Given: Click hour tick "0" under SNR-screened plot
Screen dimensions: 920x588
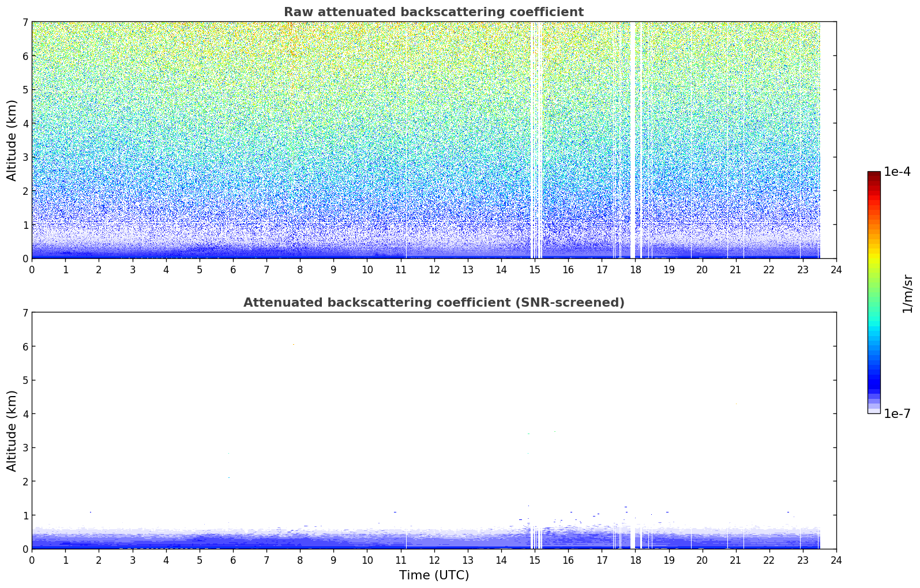Looking at the screenshot, I should tap(32, 560).
